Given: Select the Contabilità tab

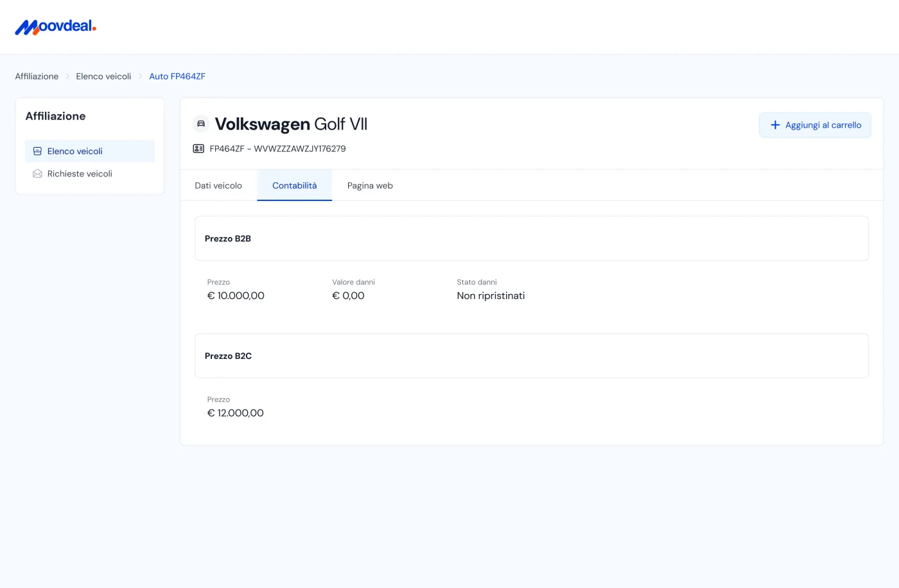Looking at the screenshot, I should click(x=295, y=186).
